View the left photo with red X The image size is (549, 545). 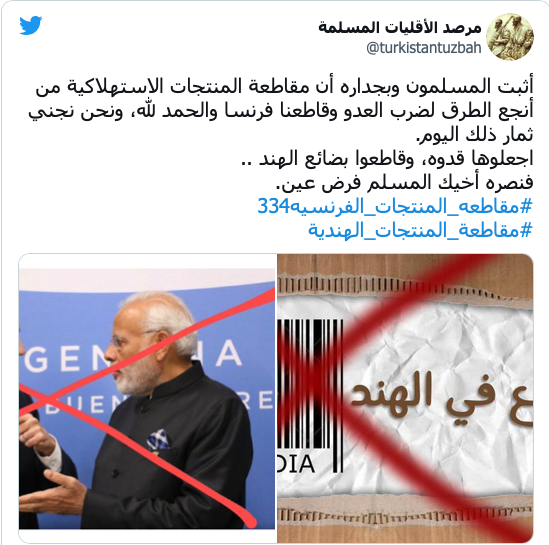click(147, 399)
